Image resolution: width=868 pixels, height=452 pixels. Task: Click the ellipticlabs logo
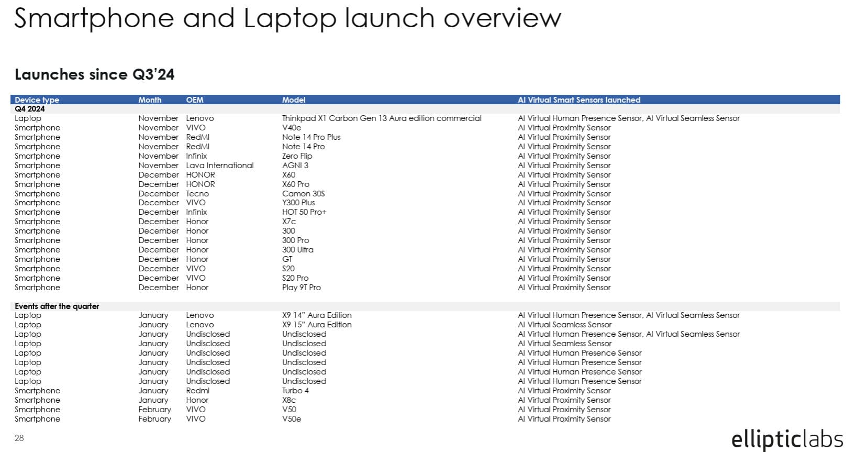tap(787, 439)
